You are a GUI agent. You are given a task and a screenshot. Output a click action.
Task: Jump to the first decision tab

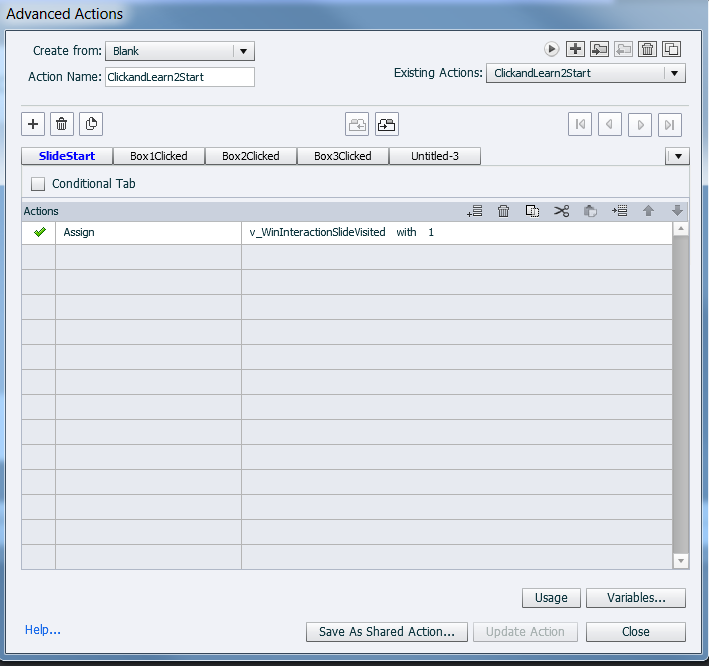(x=580, y=124)
